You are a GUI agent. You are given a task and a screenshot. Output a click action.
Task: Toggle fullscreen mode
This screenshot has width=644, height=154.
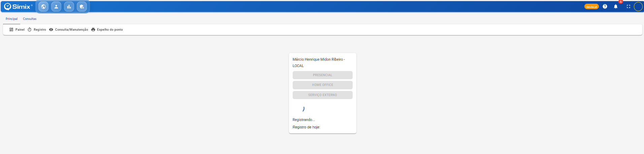629,6
